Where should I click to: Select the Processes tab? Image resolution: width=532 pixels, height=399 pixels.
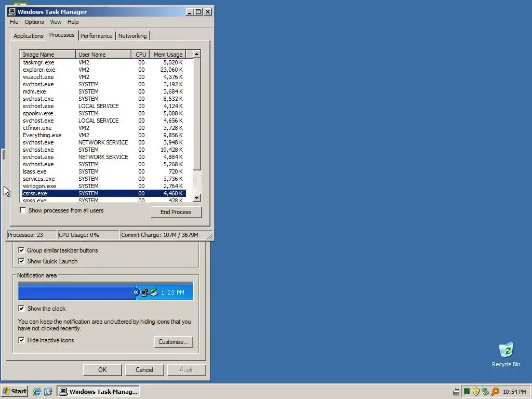tap(62, 35)
